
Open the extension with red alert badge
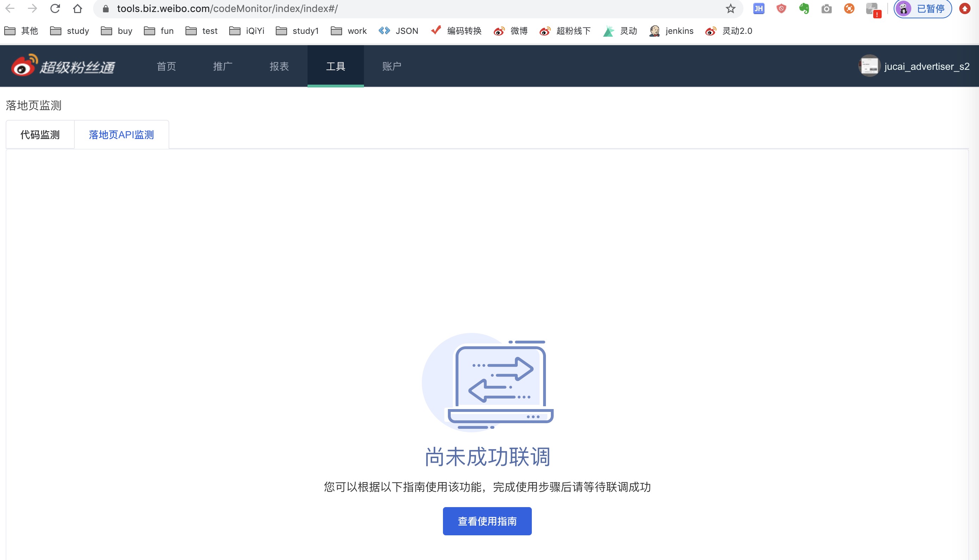873,10
